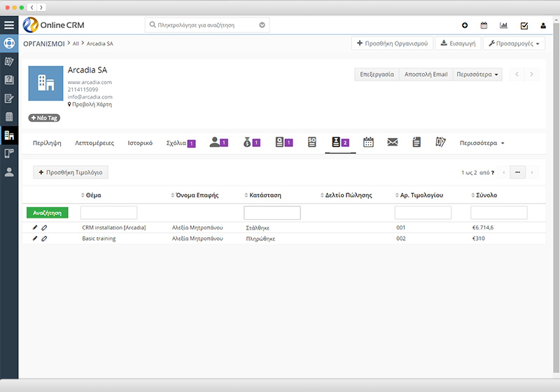Open the help question-mark sidebar icon
Screen dimensions: 560x392
9,80
